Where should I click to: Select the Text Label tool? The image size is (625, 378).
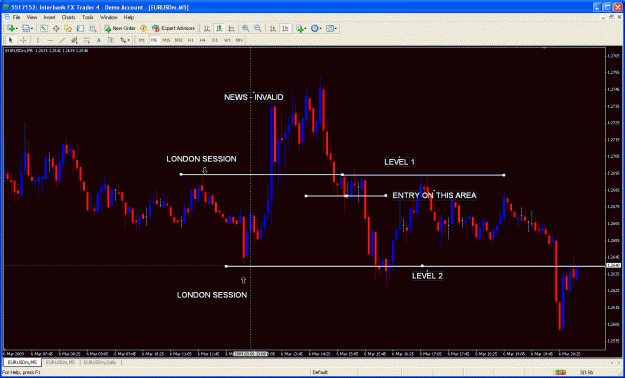click(x=111, y=40)
